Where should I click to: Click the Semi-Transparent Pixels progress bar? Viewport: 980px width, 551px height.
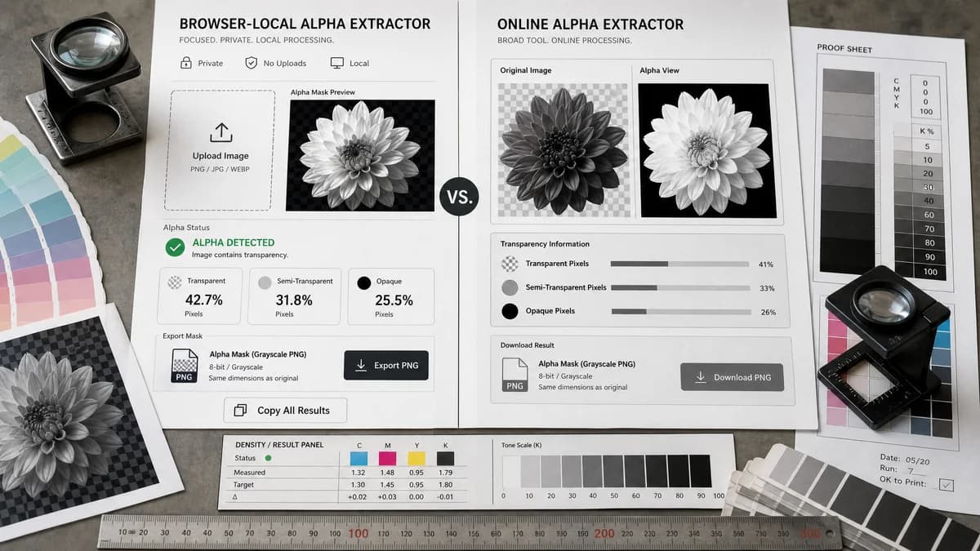(x=679, y=287)
